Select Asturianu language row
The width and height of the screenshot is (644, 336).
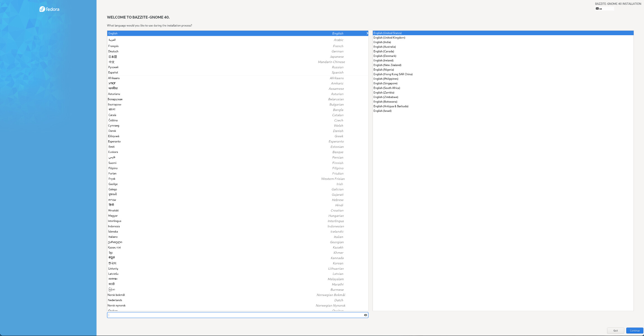[237, 94]
